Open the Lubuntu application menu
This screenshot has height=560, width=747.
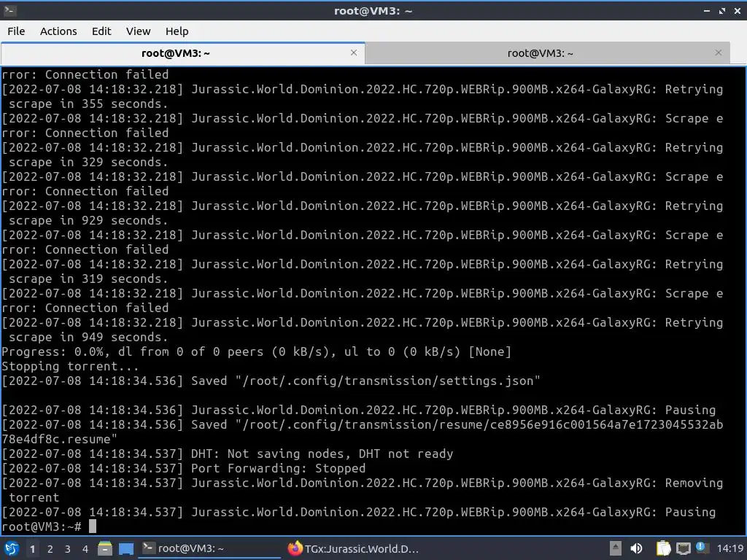(12, 548)
